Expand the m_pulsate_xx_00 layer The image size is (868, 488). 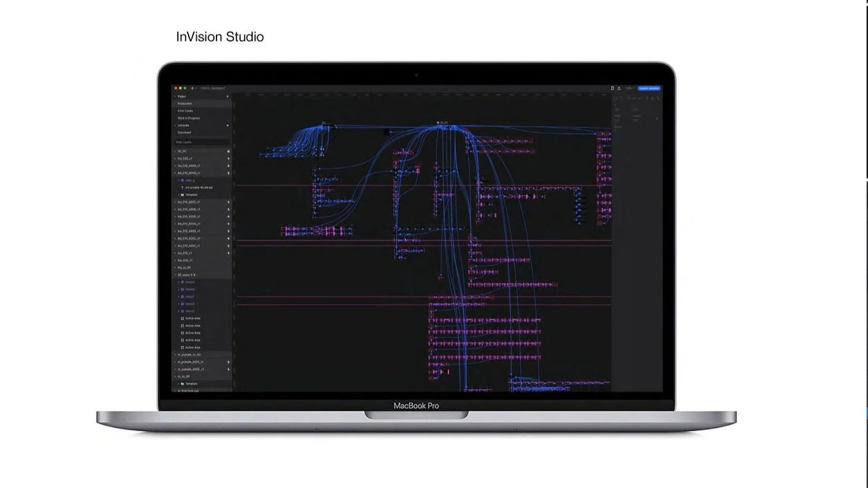(x=175, y=355)
